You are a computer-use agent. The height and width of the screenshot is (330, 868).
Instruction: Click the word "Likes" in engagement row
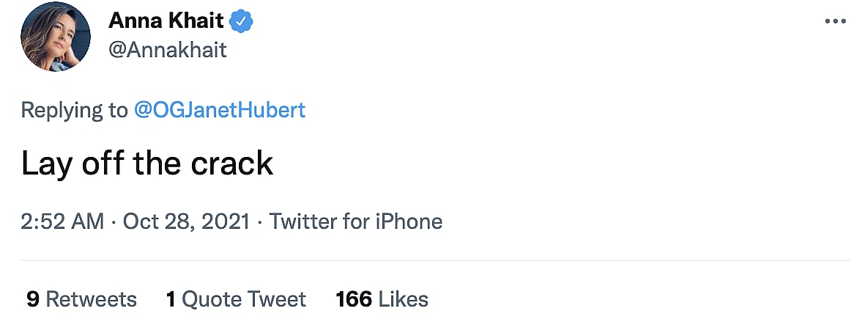(x=404, y=299)
